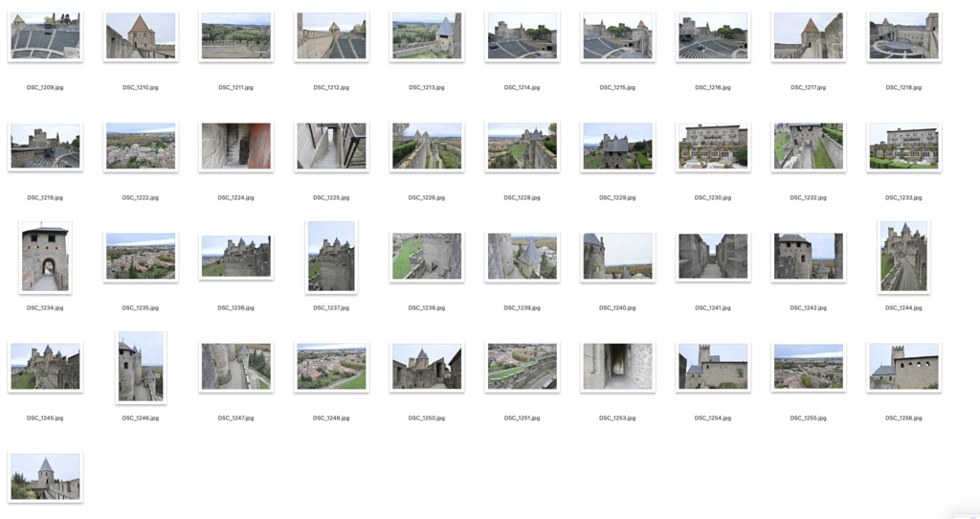Viewport: 980px width, 519px height.
Task: Click the file name DSC_1222.jpg
Action: pyautogui.click(x=141, y=197)
